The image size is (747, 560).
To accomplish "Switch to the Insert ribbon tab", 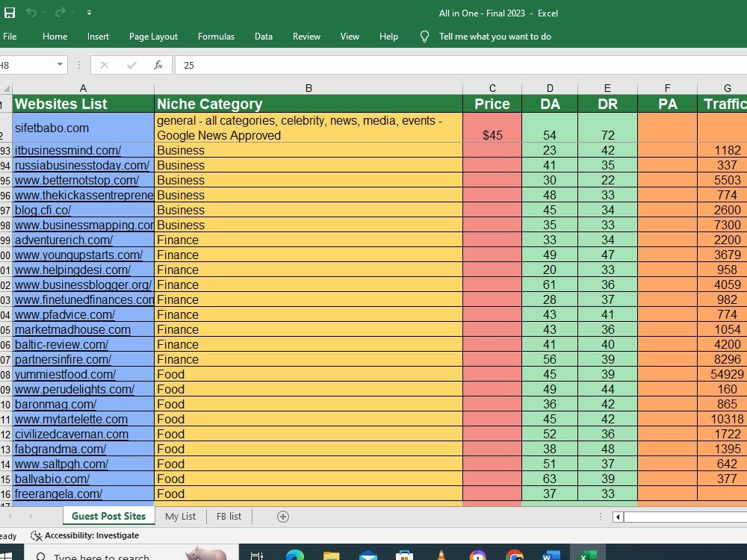I will (98, 37).
